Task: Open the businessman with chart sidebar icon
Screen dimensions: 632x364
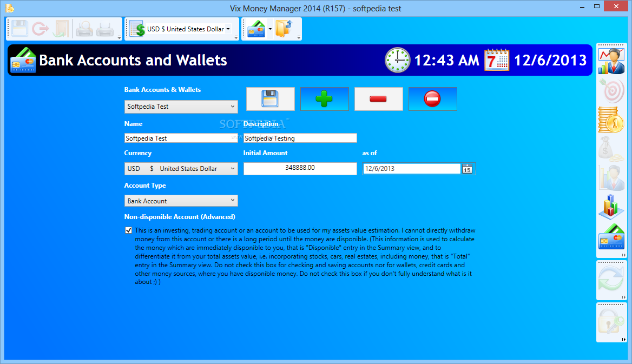Action: coord(611,61)
